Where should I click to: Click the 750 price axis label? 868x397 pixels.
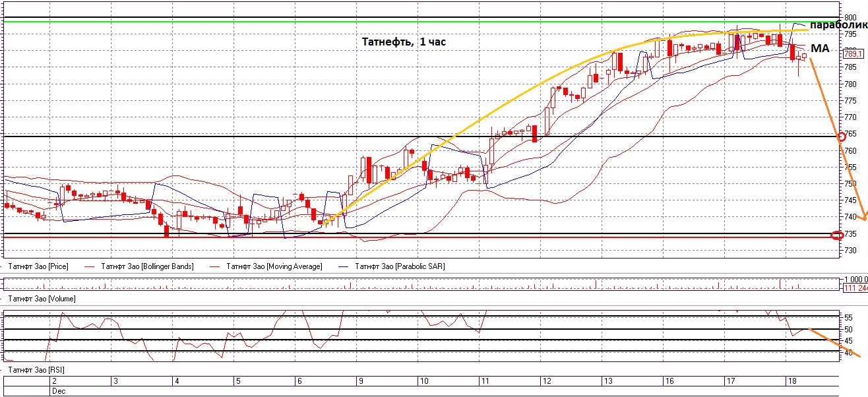850,183
